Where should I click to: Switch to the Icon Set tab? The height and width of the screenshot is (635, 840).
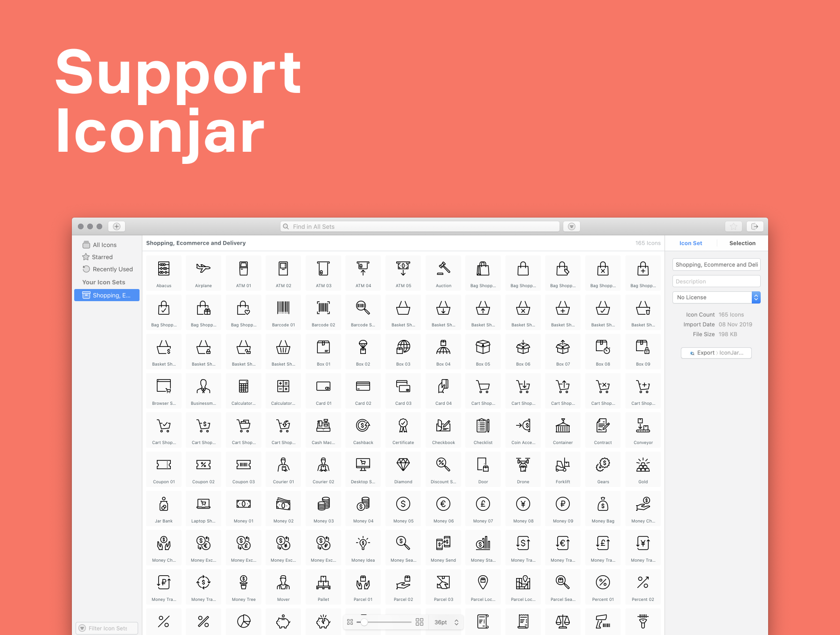point(691,243)
